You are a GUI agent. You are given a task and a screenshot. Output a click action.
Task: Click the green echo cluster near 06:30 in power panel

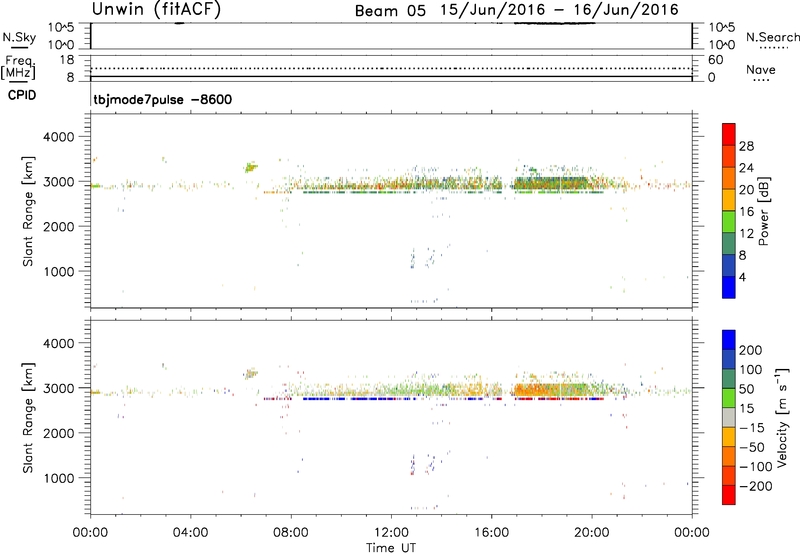click(x=251, y=167)
